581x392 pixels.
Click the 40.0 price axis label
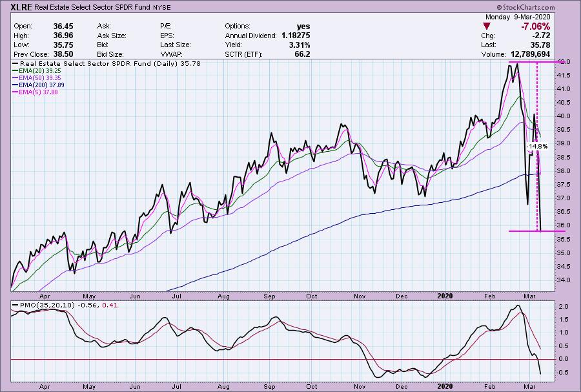tap(563, 116)
